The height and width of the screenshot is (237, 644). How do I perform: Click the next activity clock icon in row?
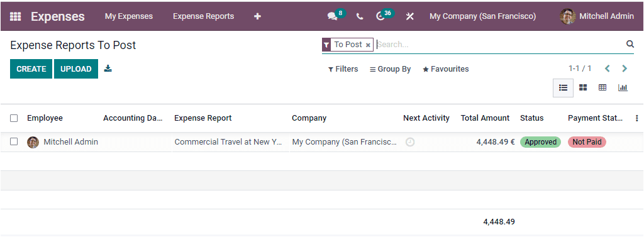(x=410, y=142)
